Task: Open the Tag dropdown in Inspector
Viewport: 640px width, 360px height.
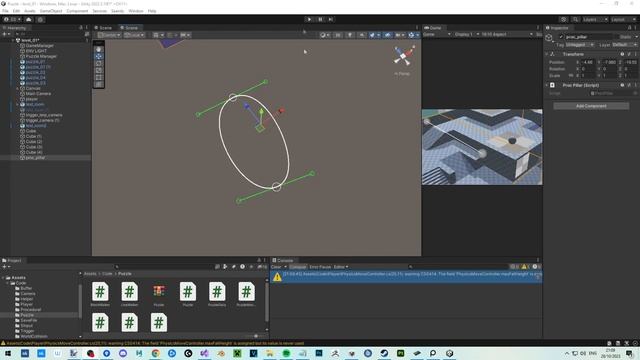Action: click(580, 44)
